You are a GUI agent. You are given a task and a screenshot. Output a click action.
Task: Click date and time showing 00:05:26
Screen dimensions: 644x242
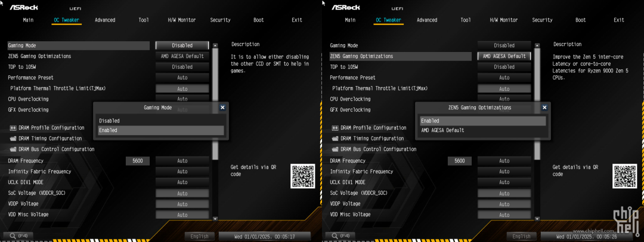(587, 236)
